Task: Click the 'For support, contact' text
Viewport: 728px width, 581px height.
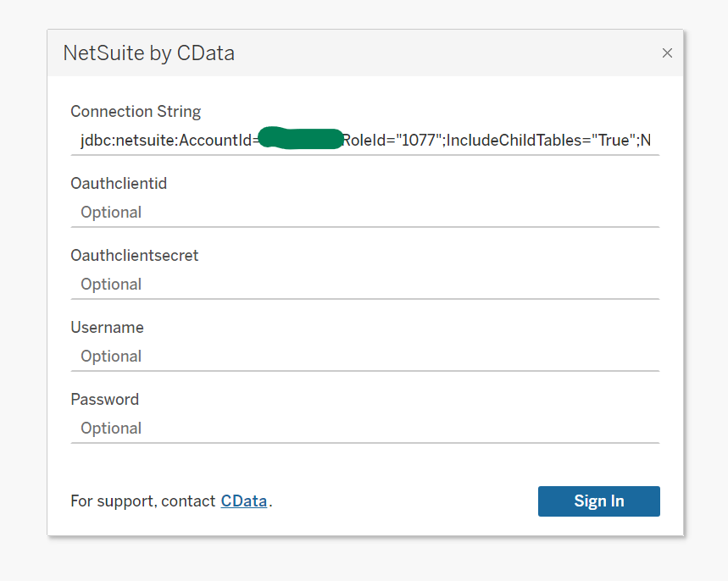Action: point(142,501)
